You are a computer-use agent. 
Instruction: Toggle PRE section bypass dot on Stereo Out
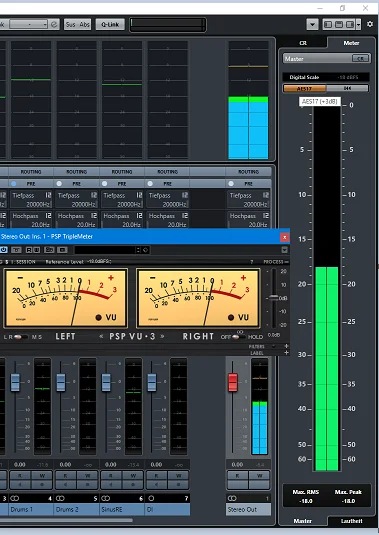[231, 184]
